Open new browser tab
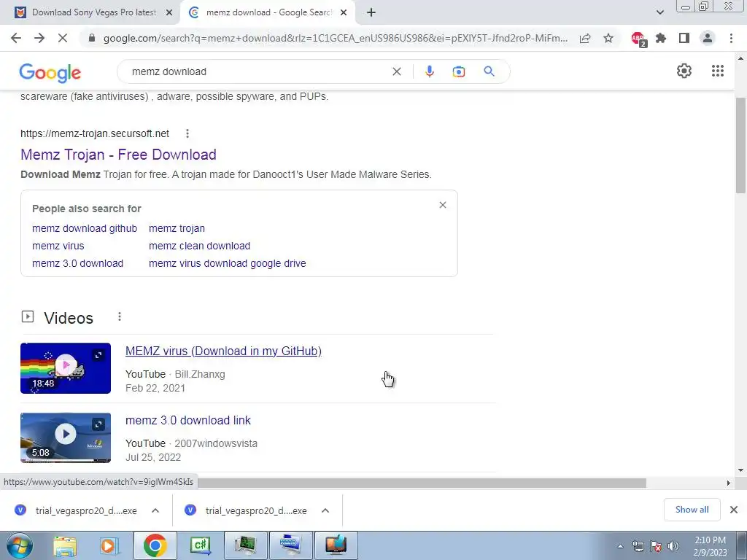Viewport: 747px width, 560px height. click(371, 12)
